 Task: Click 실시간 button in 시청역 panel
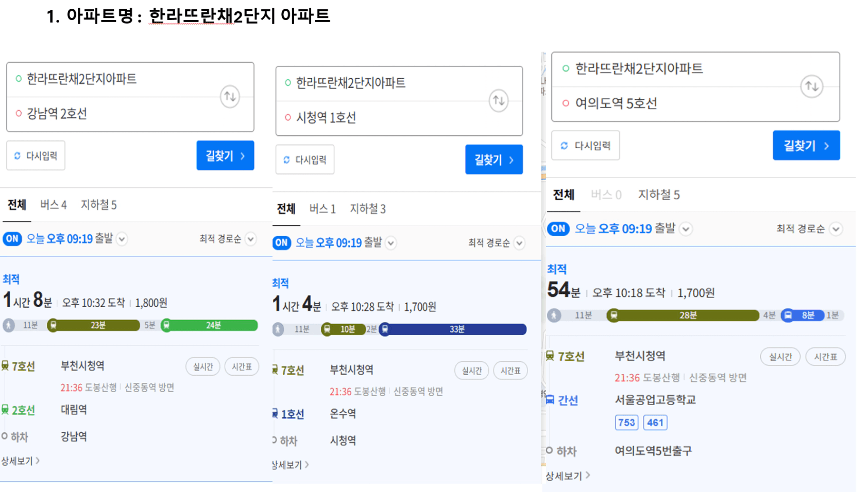tap(472, 371)
